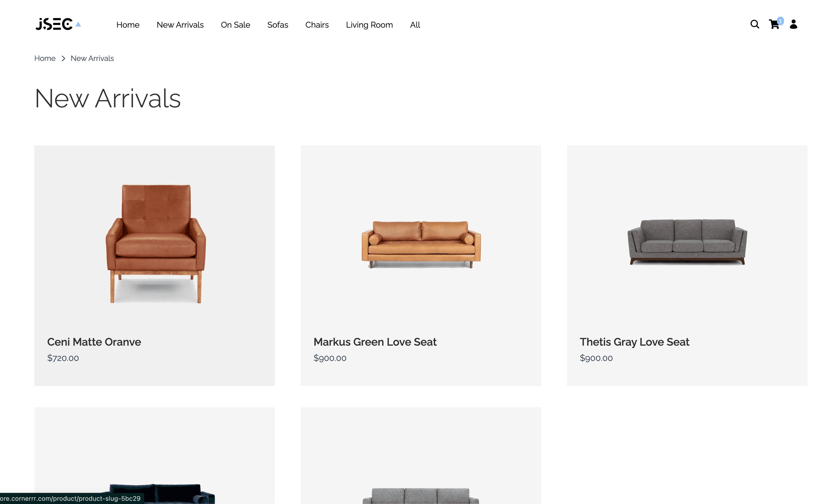The width and height of the screenshot is (836, 504).
Task: Go to Home in navigation menu
Action: coord(128,25)
